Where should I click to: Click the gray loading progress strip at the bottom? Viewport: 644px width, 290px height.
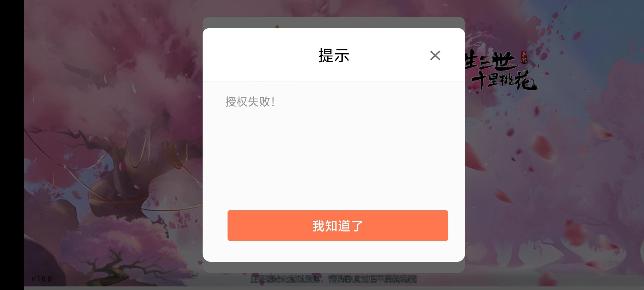[x=334, y=288]
